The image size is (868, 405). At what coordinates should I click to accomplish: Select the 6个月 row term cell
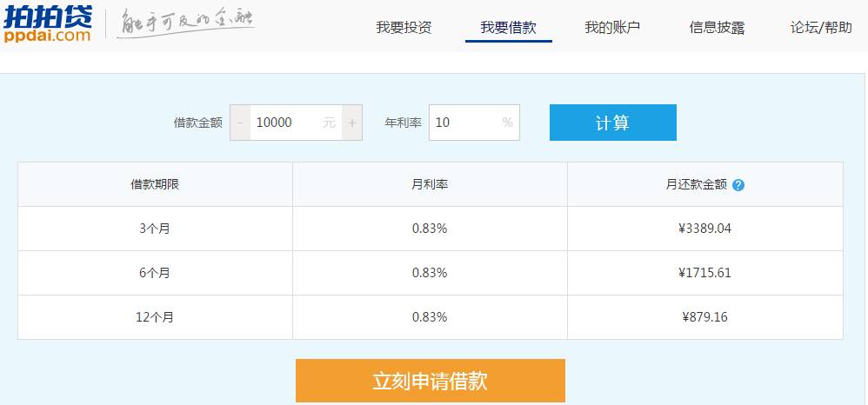pyautogui.click(x=155, y=273)
